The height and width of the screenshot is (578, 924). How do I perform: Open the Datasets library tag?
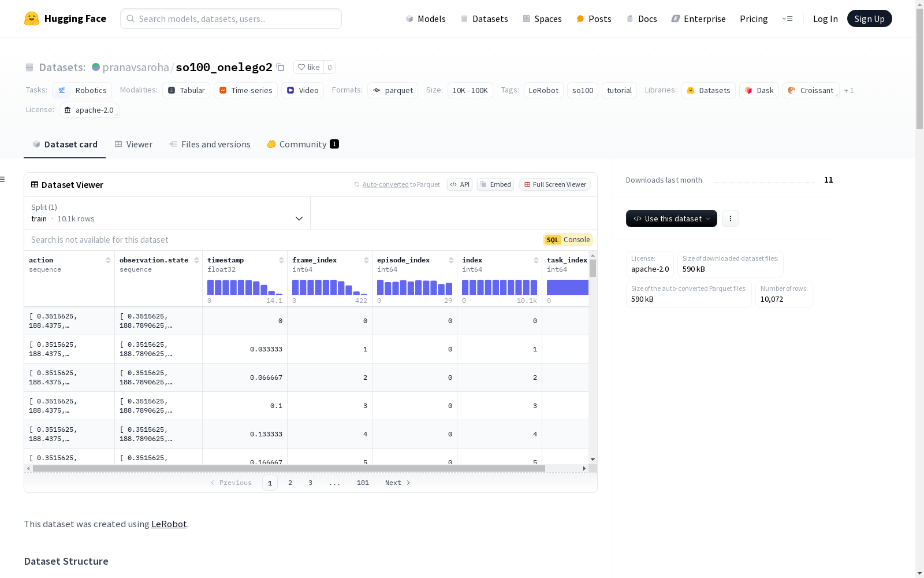click(709, 90)
